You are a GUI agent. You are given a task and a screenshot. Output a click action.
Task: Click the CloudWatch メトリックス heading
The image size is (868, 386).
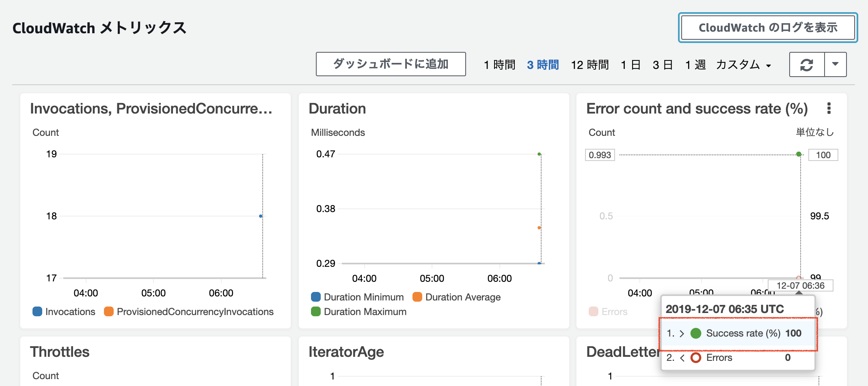(x=99, y=28)
